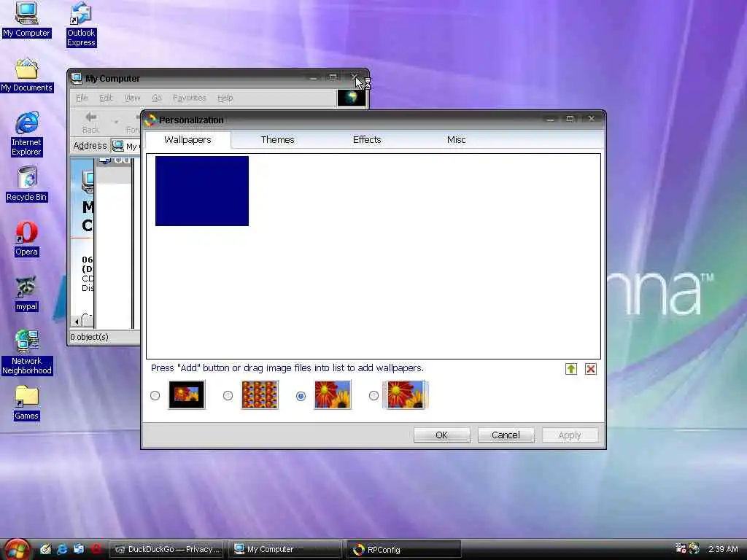The width and height of the screenshot is (747, 560).
Task: Open Help menu in My Computer window
Action: 225,98
